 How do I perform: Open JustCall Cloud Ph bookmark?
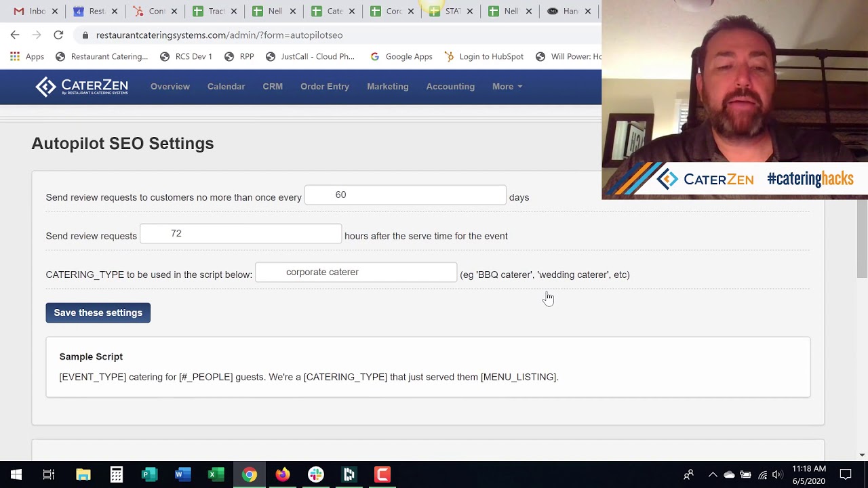(310, 56)
